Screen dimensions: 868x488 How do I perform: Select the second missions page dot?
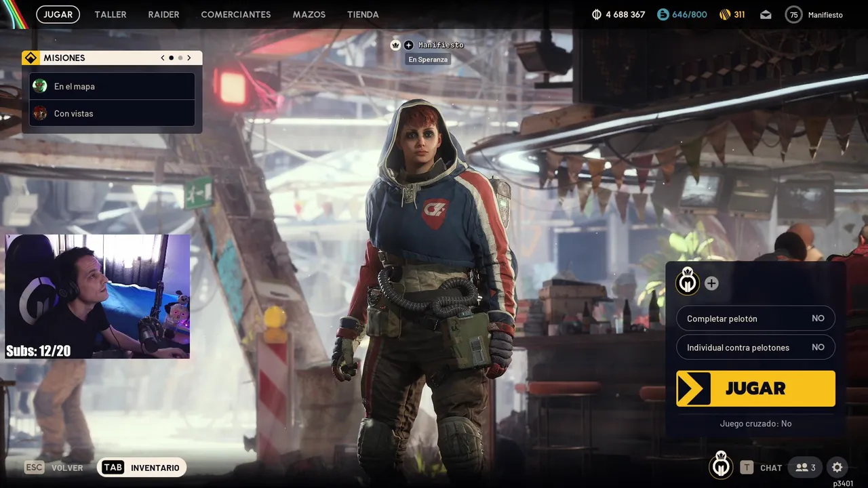click(180, 58)
